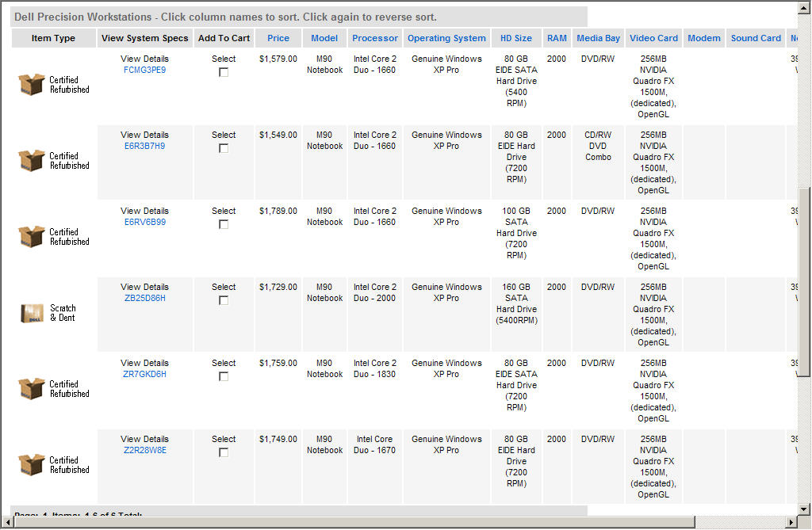The width and height of the screenshot is (812, 530).
Task: Sort by the Sound Card column header
Action: coord(756,38)
